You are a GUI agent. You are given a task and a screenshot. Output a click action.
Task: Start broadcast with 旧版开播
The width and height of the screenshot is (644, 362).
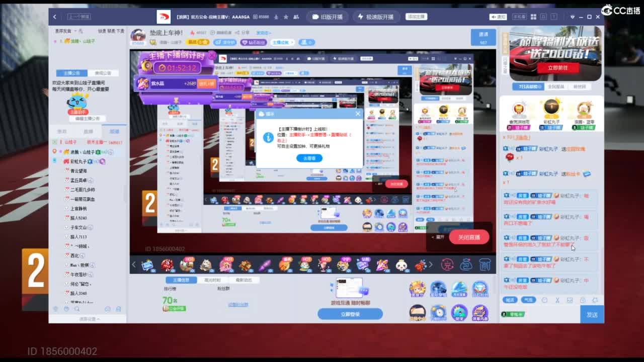tap(328, 17)
